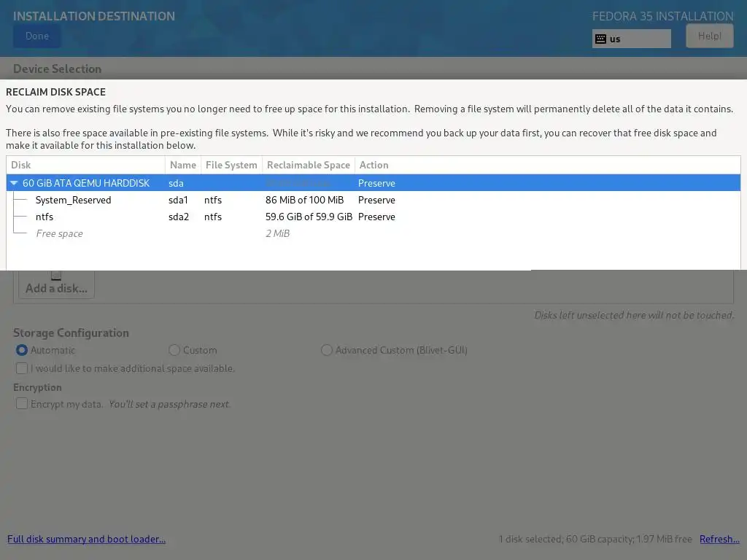This screenshot has height=560, width=747.
Task: Click ntfs file system cell for sda2
Action: tap(213, 217)
